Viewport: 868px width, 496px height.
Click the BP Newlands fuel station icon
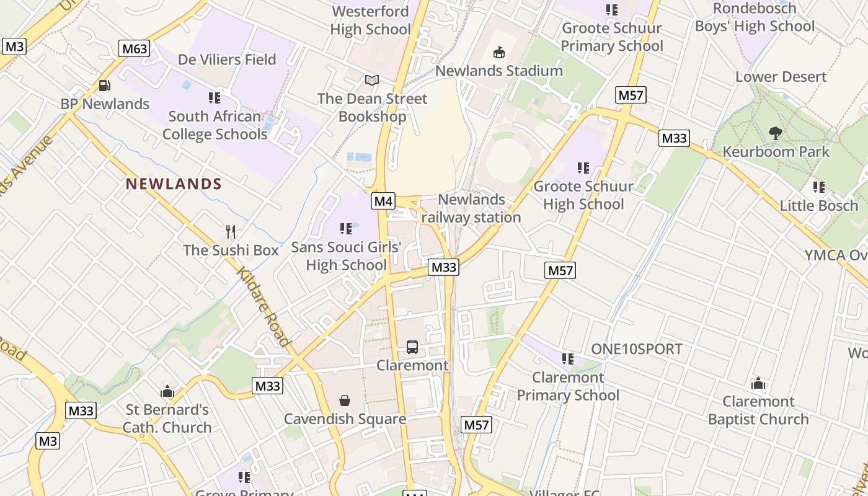(x=105, y=86)
